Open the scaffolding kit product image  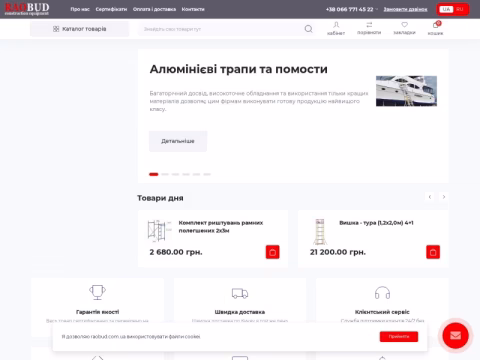click(159, 231)
